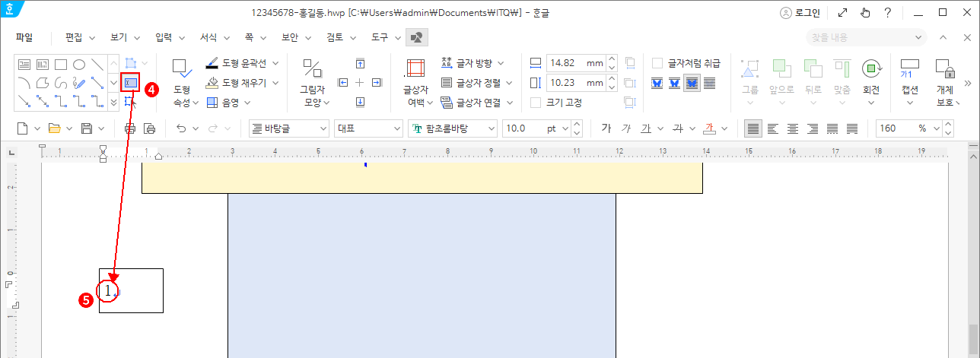980x358 pixels.
Task: Toggle center paragraph alignment
Action: point(793,128)
